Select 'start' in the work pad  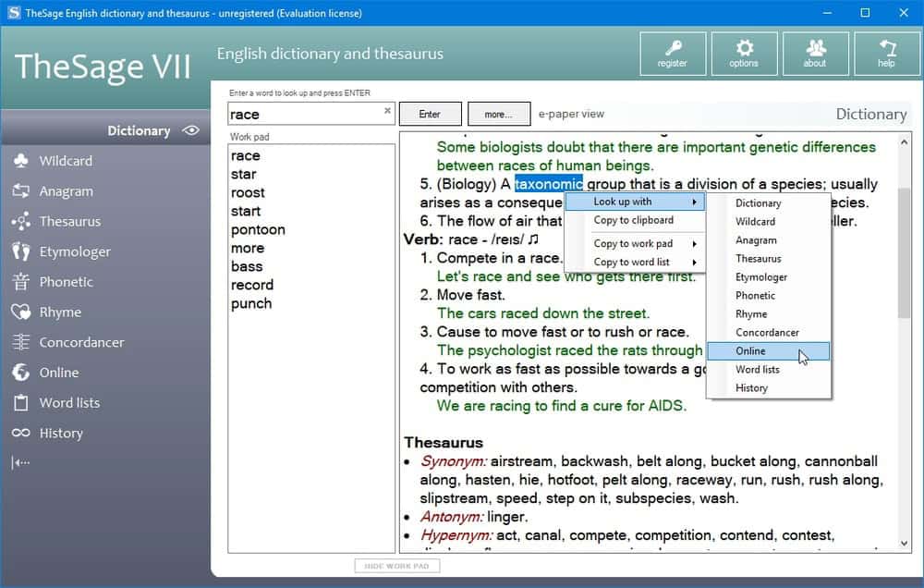click(246, 211)
